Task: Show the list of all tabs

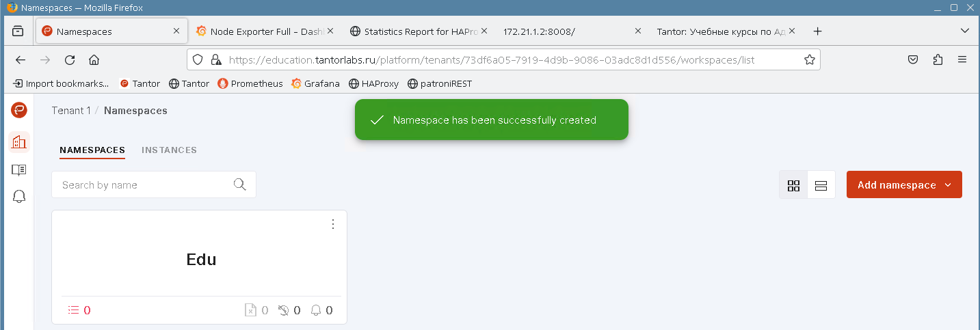Action: tap(965, 31)
